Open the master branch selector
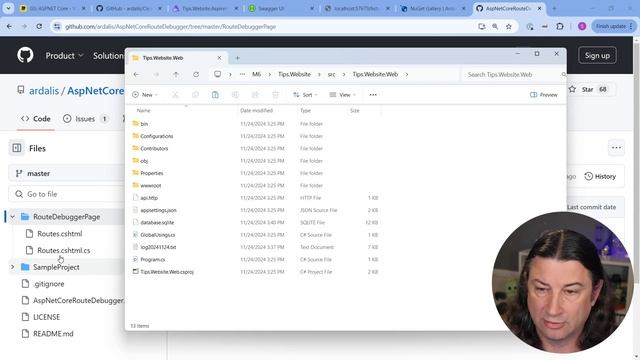 [66, 173]
